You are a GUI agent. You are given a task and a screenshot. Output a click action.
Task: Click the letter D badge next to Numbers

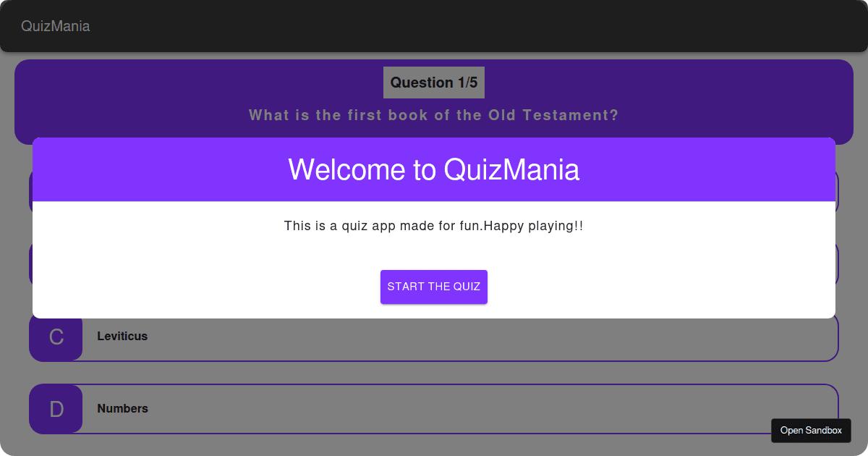click(x=56, y=408)
